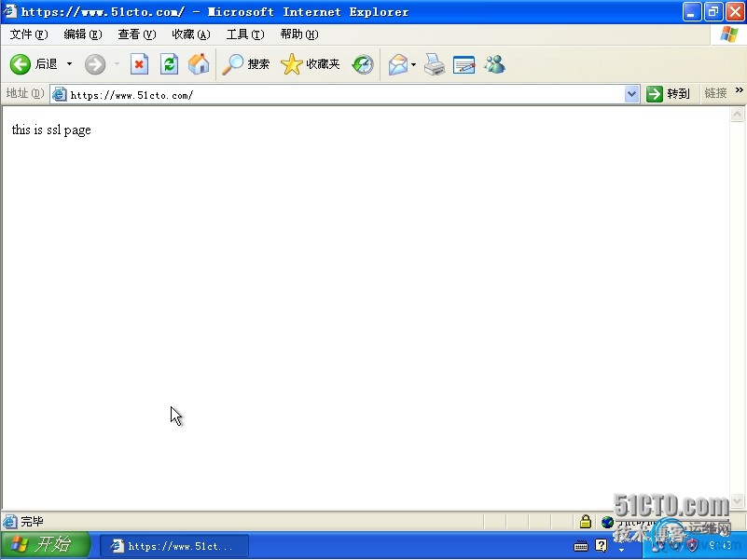This screenshot has height=560, width=747.
Task: Click the Internet zone globe icon
Action: tap(607, 522)
